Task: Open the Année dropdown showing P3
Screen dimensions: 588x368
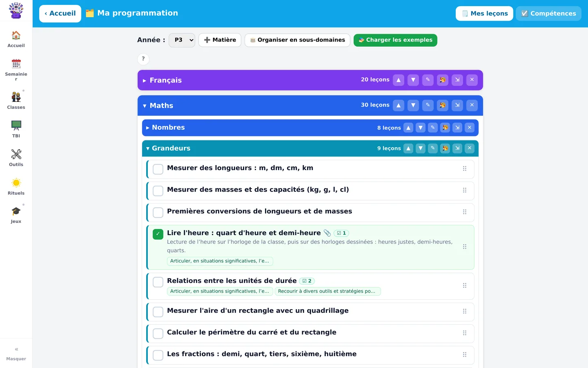Action: pos(182,40)
